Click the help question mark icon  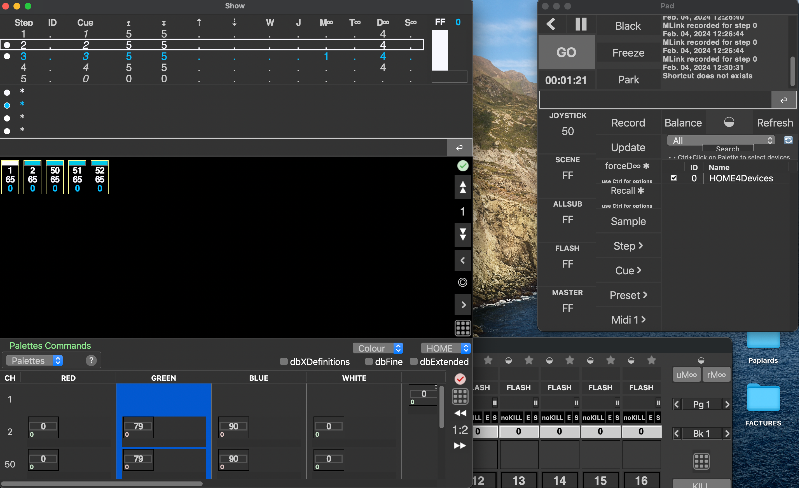pyautogui.click(x=91, y=360)
